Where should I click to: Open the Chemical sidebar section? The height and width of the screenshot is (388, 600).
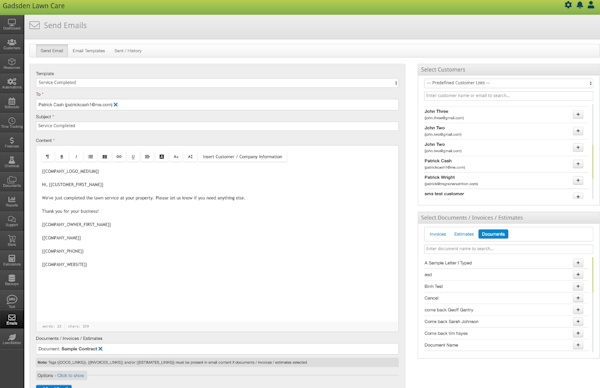pyautogui.click(x=12, y=162)
